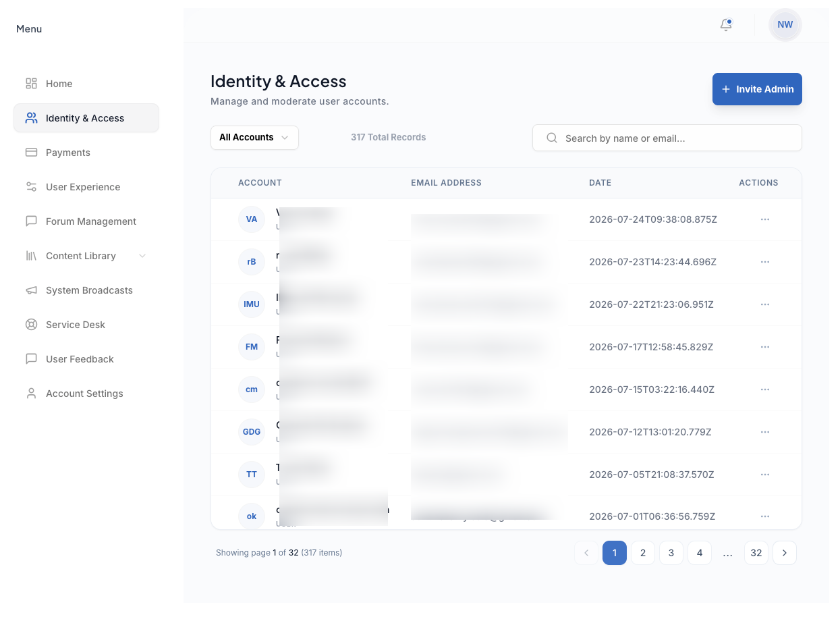Select current page 1 button
Screen dimensions: 840x619
tap(615, 553)
